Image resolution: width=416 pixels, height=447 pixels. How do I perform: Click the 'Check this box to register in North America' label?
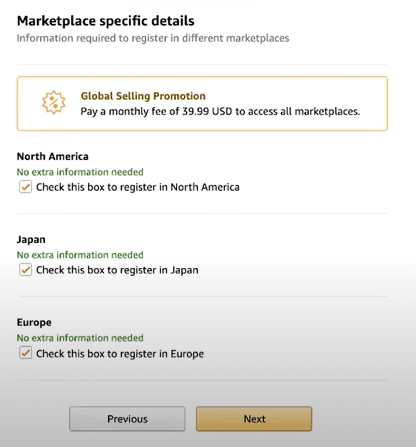click(138, 187)
